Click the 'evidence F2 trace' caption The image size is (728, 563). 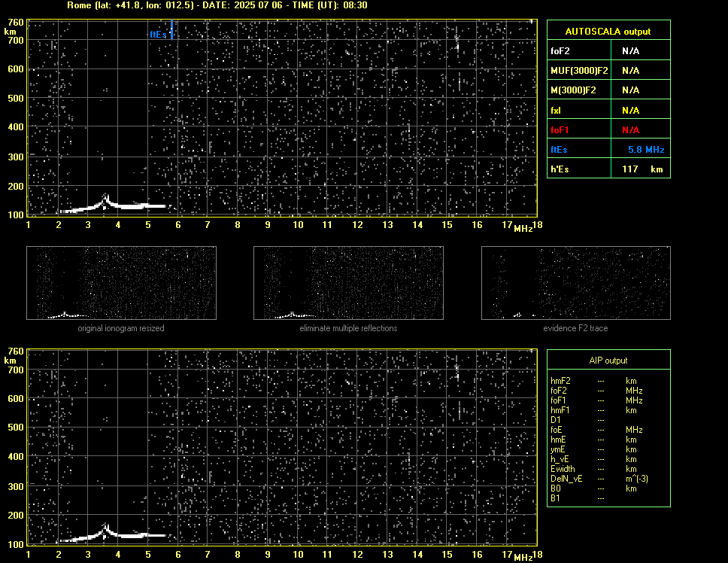[x=575, y=328]
